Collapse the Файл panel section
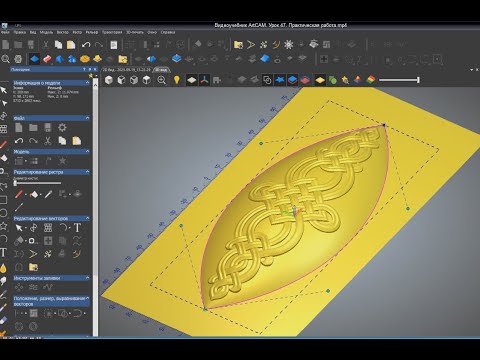The width and height of the screenshot is (480, 360). point(87,118)
